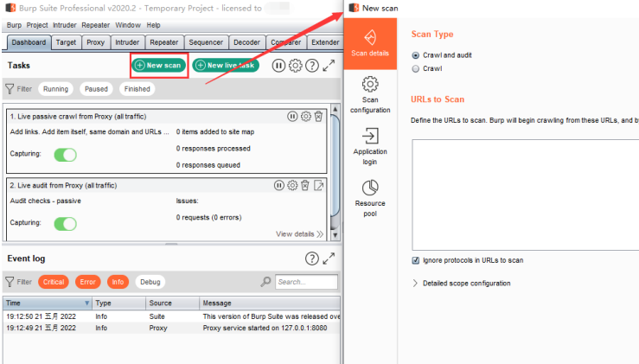Select the Crawl and audit radio button
The image size is (639, 364).
click(x=415, y=55)
